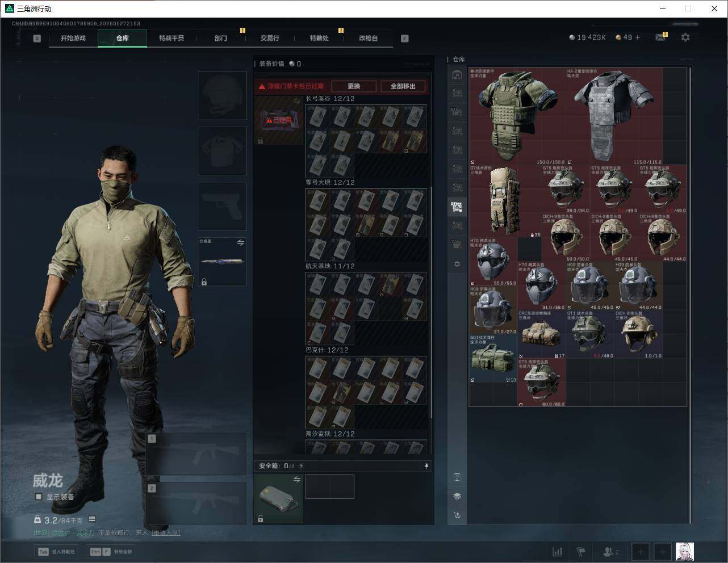Click the 更换 button
This screenshot has height=563, width=728.
[x=354, y=86]
